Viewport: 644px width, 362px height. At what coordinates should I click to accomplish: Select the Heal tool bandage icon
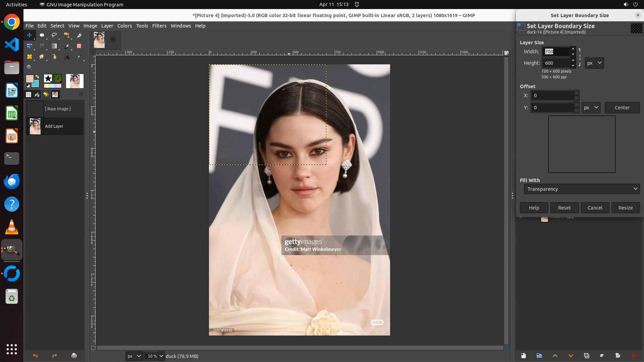click(x=30, y=57)
